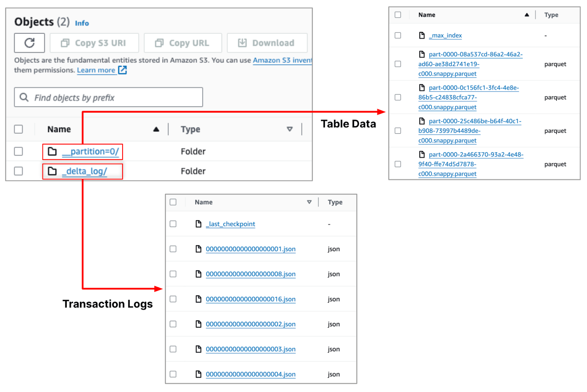Click the folder icon beside _delta_log/
Viewport: 587px width, 392px height.
[x=52, y=171]
